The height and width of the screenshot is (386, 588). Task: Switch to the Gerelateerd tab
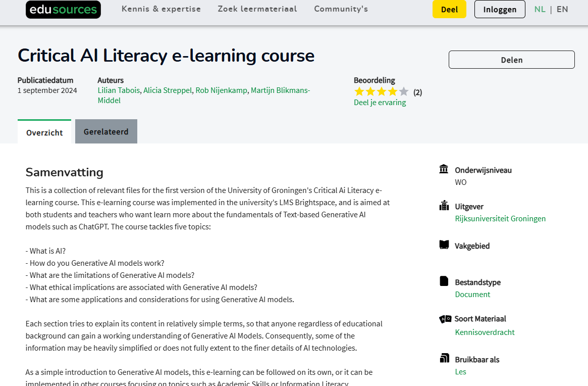click(x=106, y=132)
